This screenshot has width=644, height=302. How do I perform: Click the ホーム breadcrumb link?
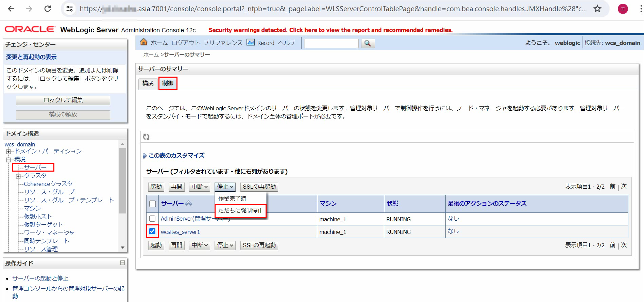pos(151,55)
